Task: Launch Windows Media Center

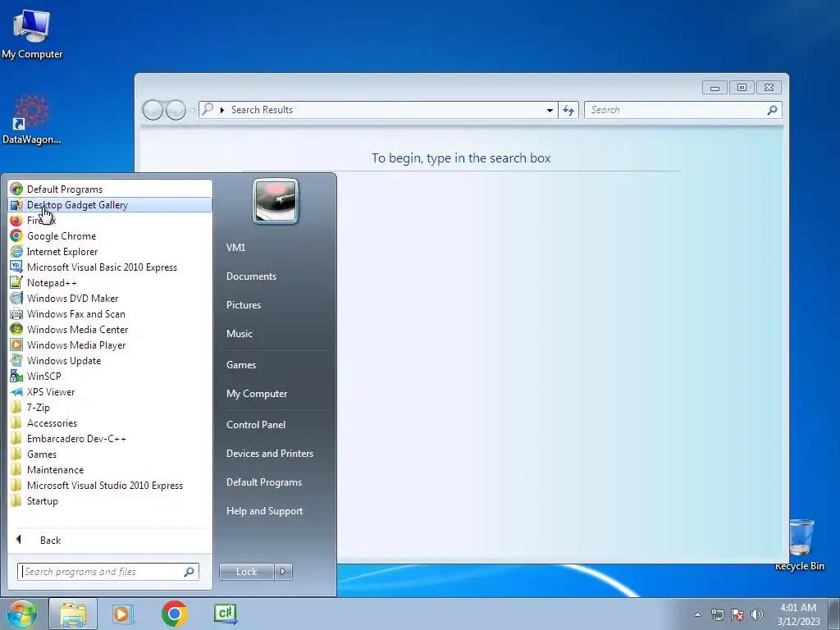Action: [110, 329]
